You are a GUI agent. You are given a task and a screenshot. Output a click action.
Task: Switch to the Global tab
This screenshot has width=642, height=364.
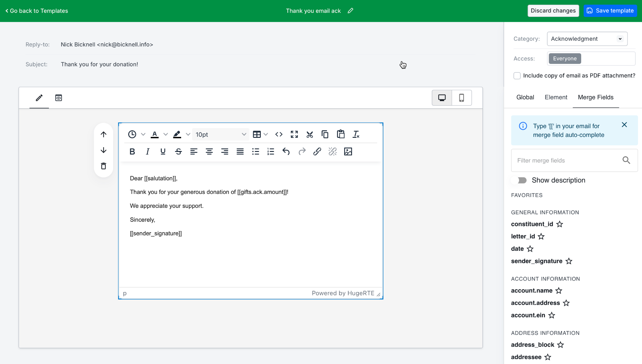click(x=525, y=97)
